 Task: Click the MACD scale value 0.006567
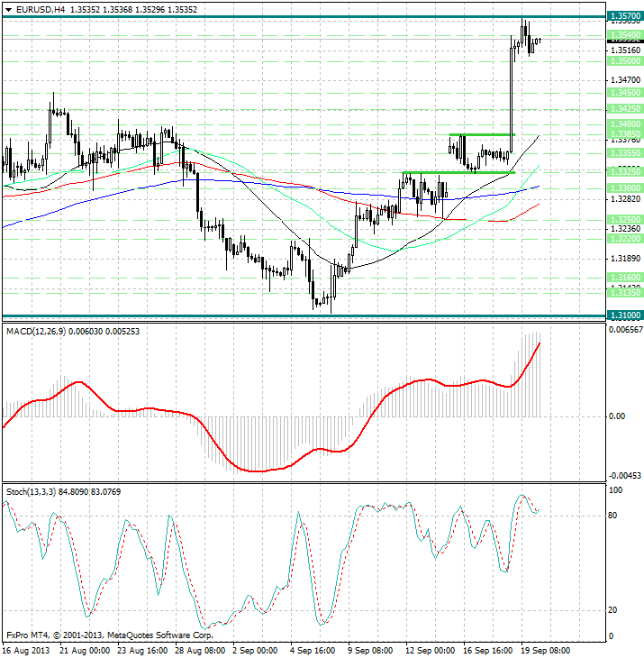click(626, 330)
